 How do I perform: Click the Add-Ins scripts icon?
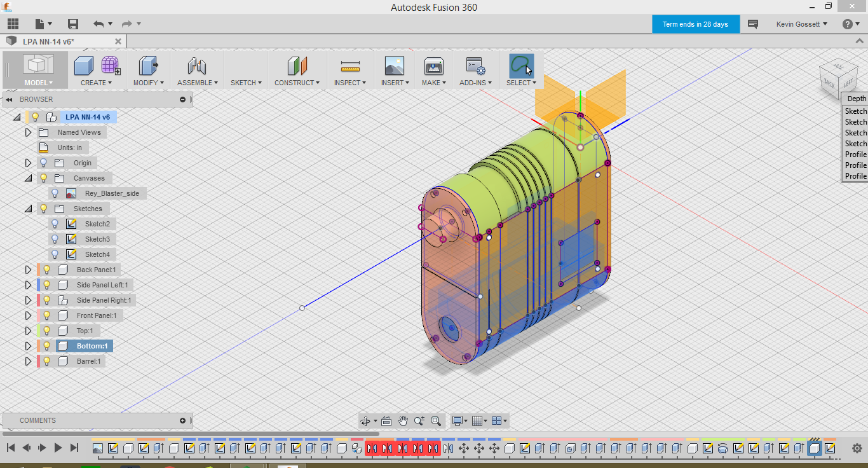[x=475, y=65]
